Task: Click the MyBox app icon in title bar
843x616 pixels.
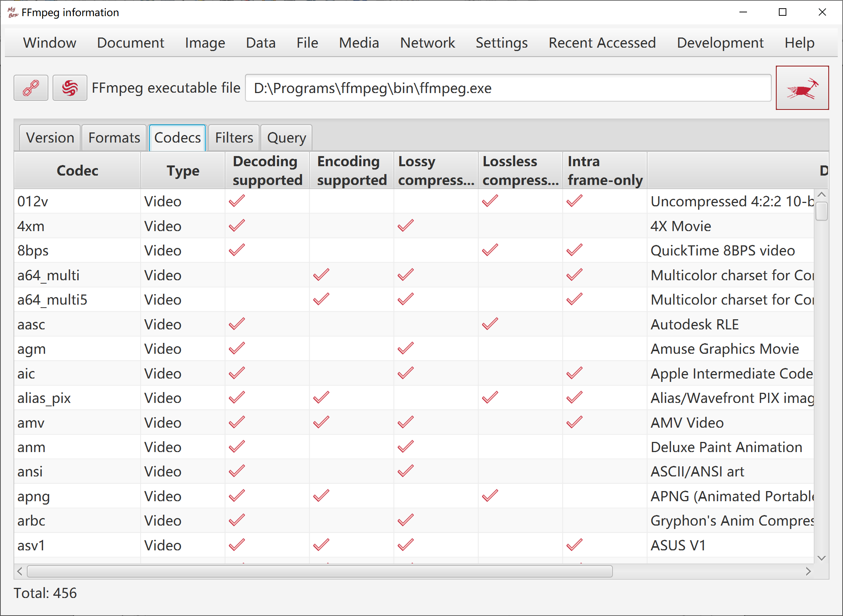Action: coord(13,12)
